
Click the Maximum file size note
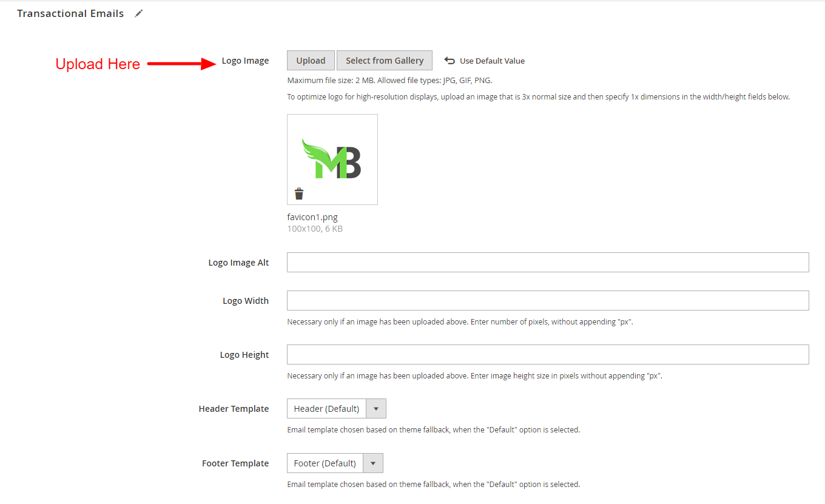tap(389, 80)
